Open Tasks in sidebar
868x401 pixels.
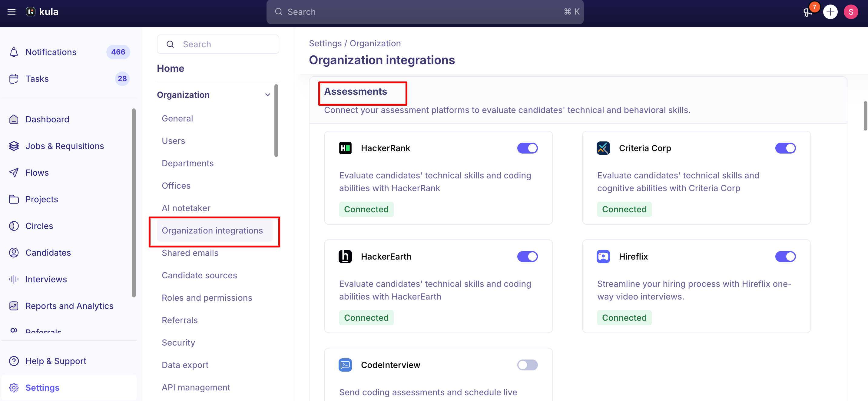tap(69, 79)
